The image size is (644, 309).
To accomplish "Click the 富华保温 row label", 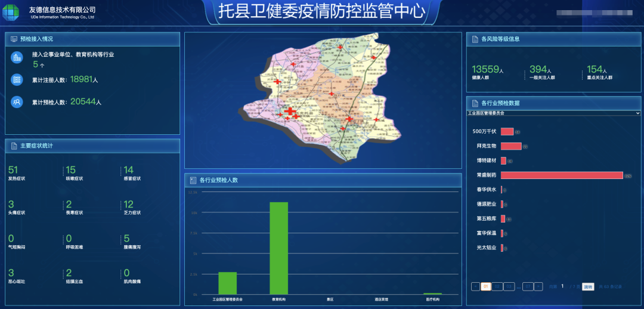I will [487, 233].
